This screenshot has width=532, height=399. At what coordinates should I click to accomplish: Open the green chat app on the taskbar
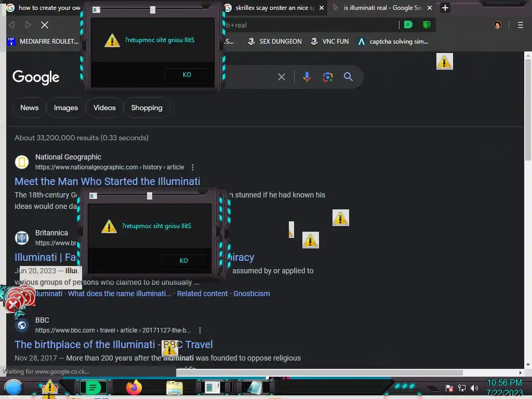(93, 388)
